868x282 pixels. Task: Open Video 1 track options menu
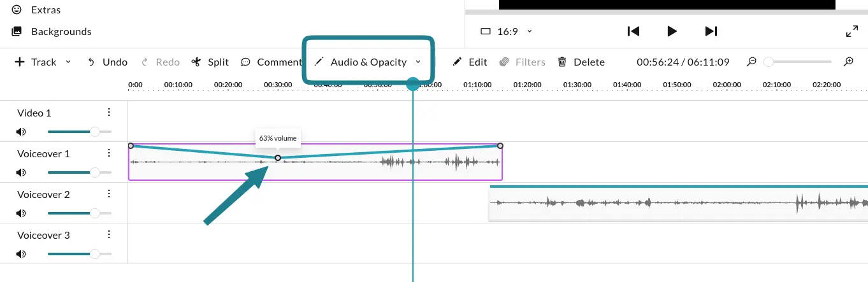tap(109, 113)
